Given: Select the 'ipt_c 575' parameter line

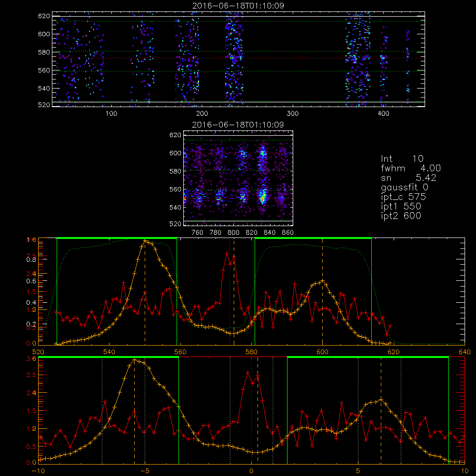Looking at the screenshot, I should pyautogui.click(x=404, y=197).
